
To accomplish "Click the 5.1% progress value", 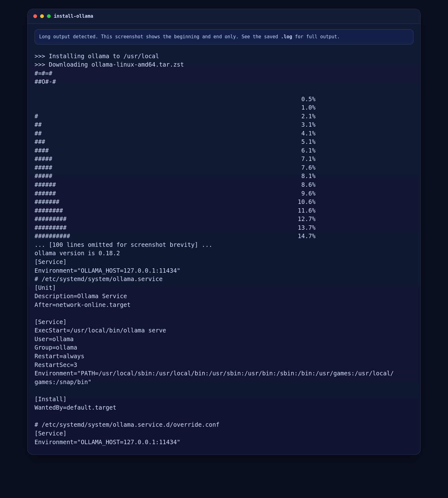I will click(308, 142).
